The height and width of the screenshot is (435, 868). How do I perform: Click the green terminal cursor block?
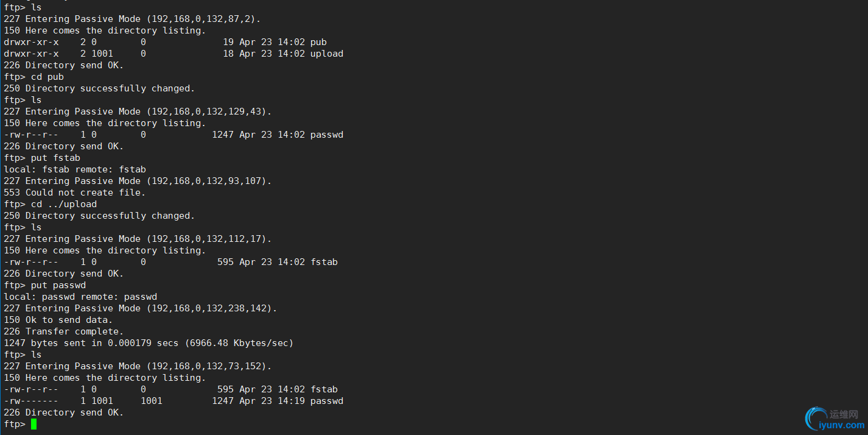point(33,424)
